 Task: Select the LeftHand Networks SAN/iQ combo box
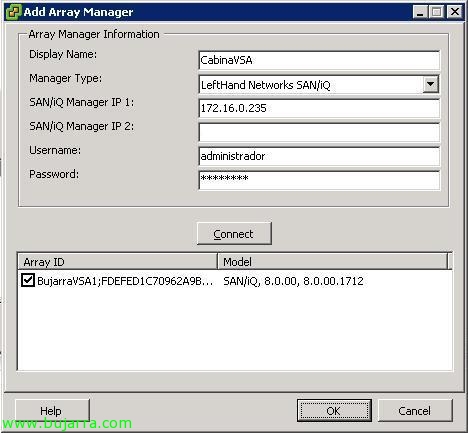pyautogui.click(x=319, y=85)
